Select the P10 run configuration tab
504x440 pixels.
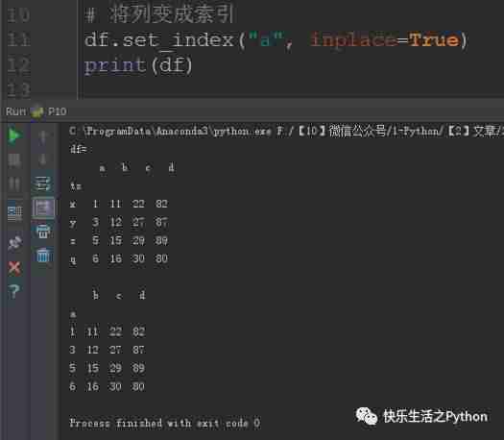[57, 111]
